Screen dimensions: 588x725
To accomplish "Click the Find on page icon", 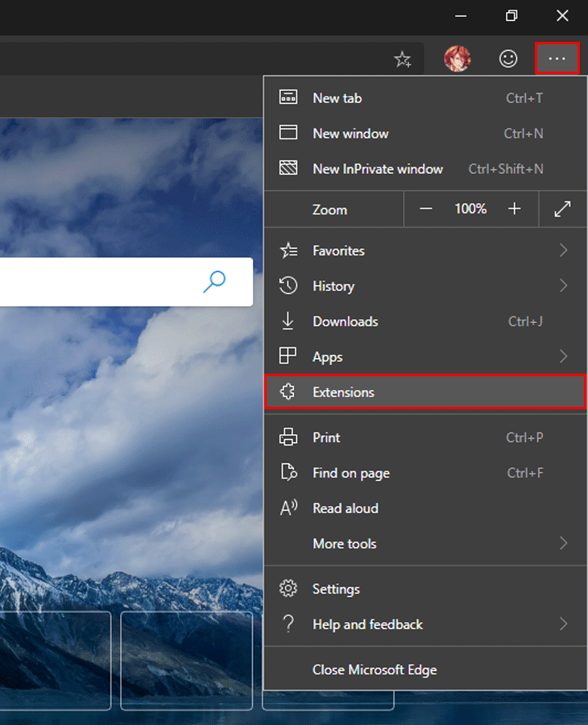I will coord(289,472).
